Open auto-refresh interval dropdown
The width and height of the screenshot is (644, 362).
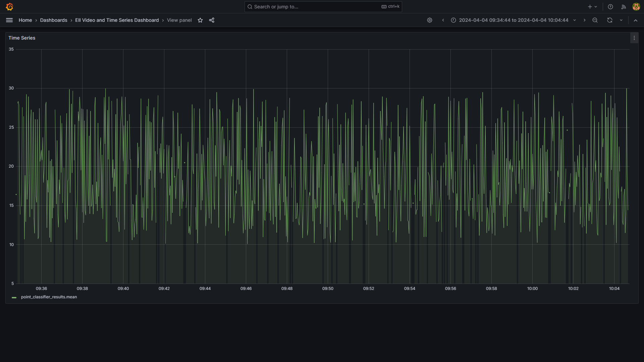(621, 20)
